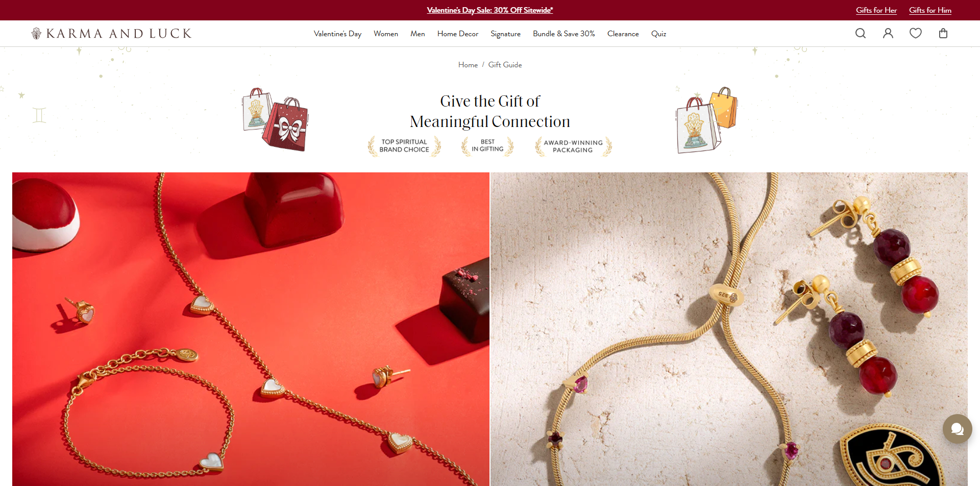This screenshot has height=486, width=980.
Task: Click the Karma and Luck logo
Action: (111, 34)
